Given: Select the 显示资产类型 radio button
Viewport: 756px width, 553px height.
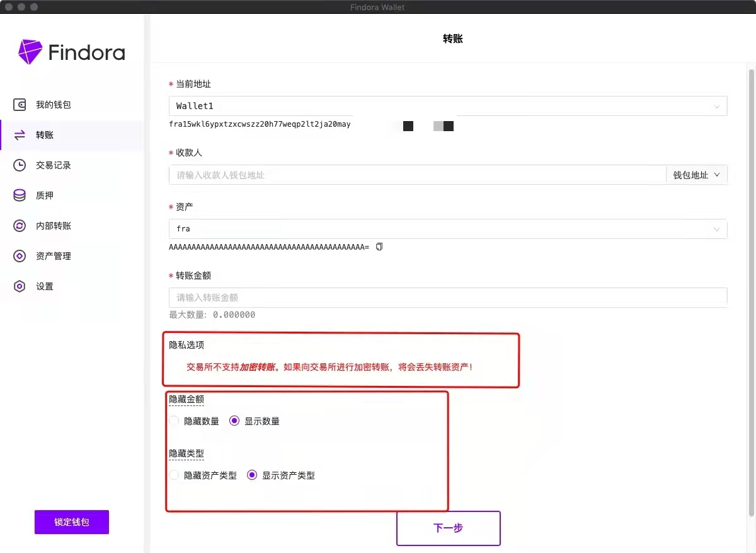Looking at the screenshot, I should (x=252, y=475).
